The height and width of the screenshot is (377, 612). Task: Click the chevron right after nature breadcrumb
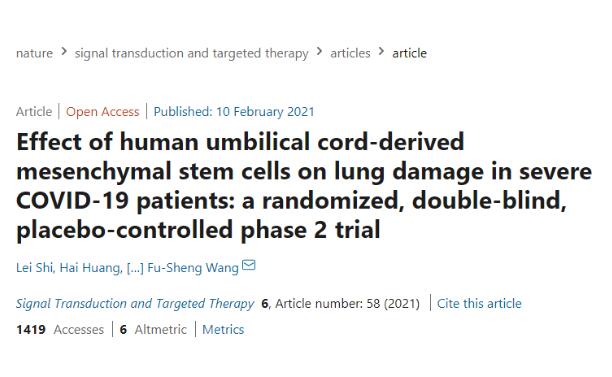[x=64, y=51]
